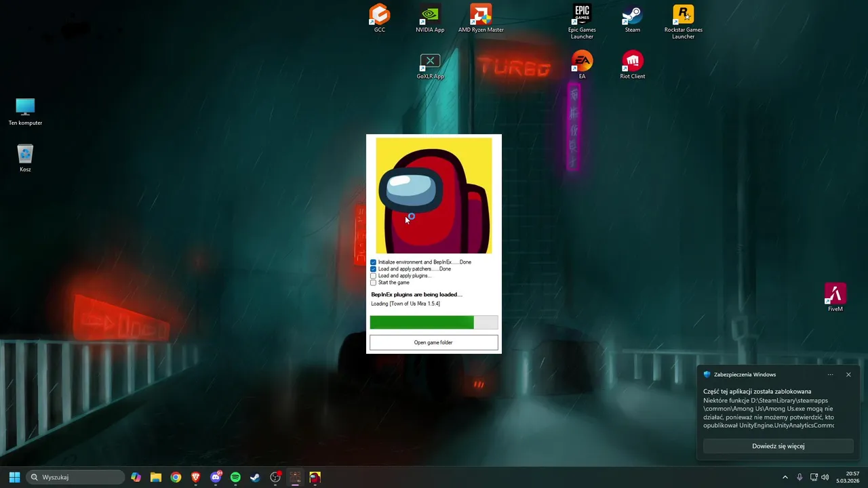
Task: Select the Steam desktop shortcut
Action: click(633, 18)
